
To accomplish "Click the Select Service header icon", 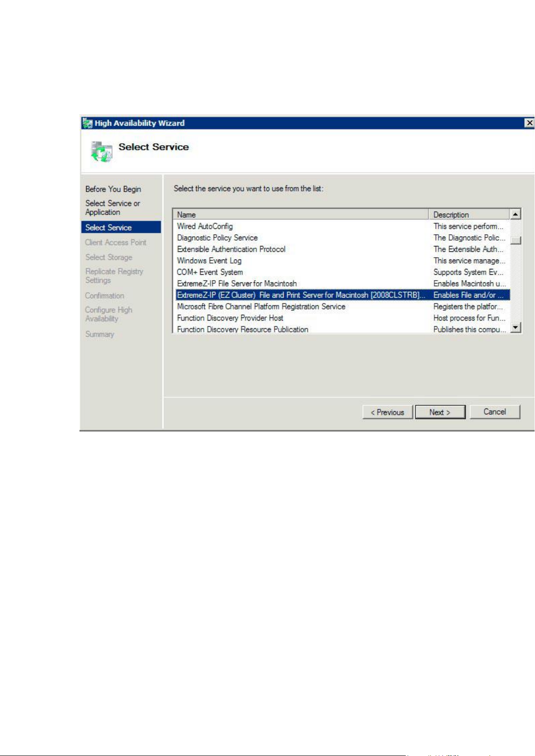I will [x=101, y=151].
